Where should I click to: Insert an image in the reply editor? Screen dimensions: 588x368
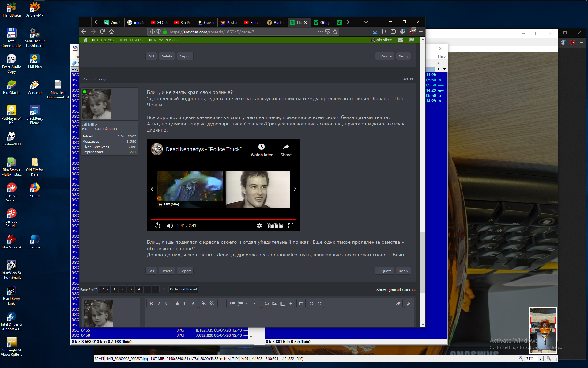click(275, 304)
